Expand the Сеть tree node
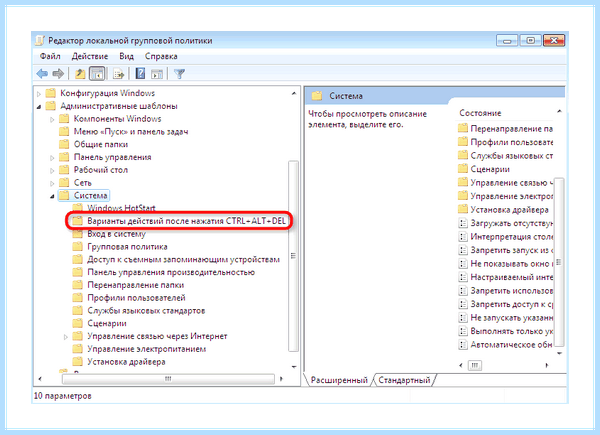Screen dimensions: 600x435 pyautogui.click(x=52, y=183)
